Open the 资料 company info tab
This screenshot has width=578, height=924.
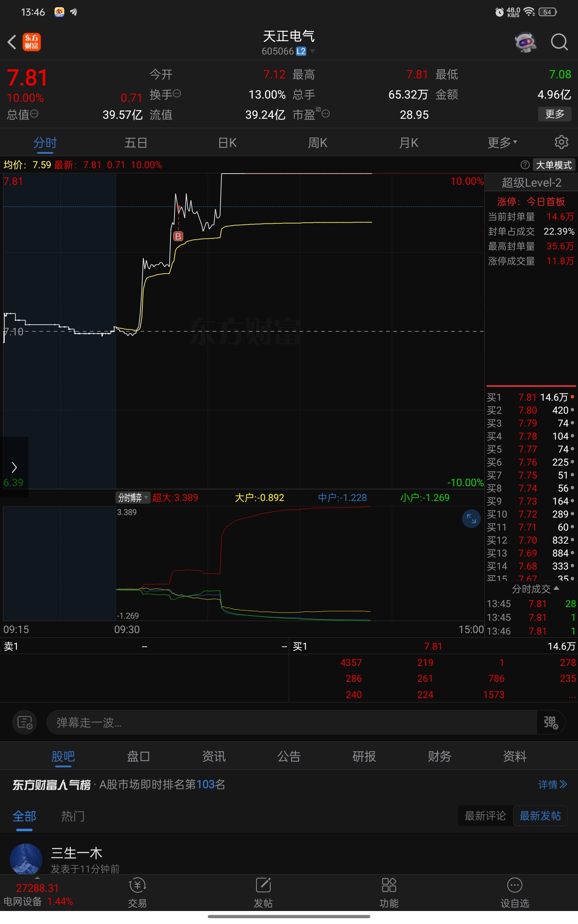[515, 756]
